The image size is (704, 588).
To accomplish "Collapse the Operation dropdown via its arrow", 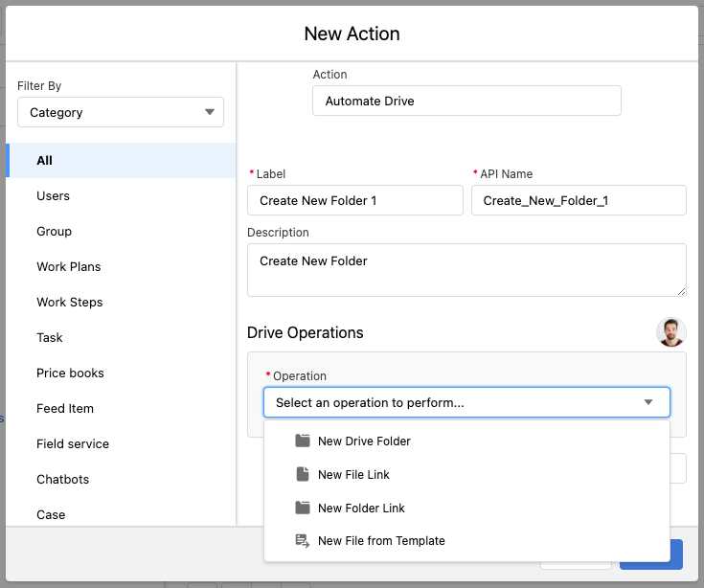I will point(648,403).
